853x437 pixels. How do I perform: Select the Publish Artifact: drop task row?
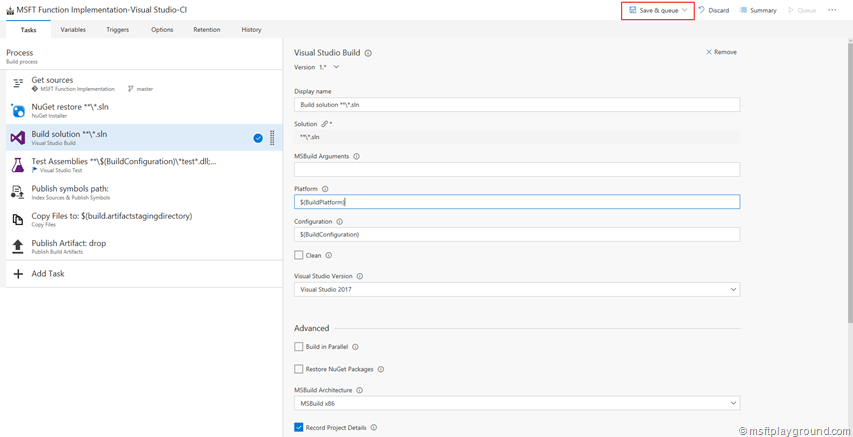144,247
